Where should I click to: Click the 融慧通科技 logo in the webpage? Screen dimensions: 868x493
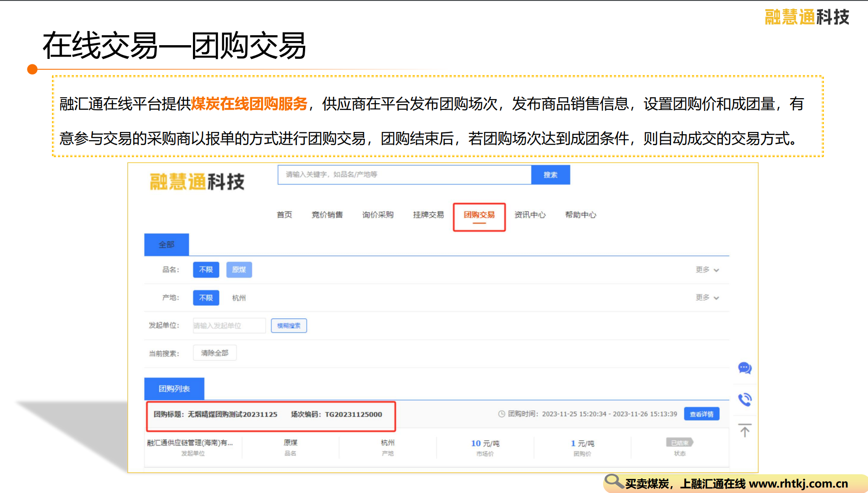[x=197, y=181]
